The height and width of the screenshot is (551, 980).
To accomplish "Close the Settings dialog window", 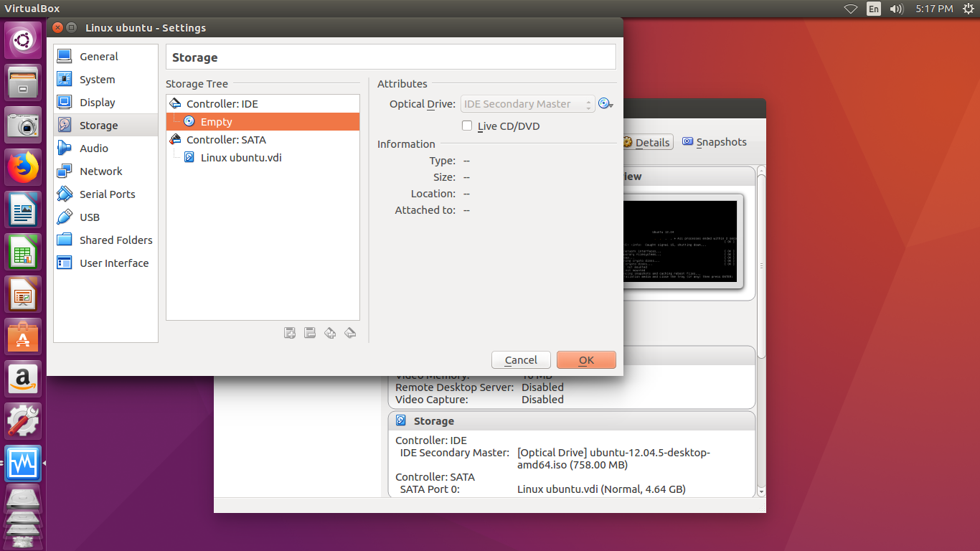I will click(57, 28).
